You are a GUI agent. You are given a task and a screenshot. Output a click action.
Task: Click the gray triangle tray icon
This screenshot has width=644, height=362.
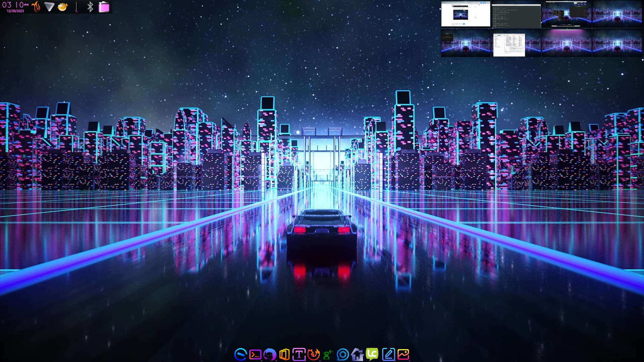(x=49, y=7)
